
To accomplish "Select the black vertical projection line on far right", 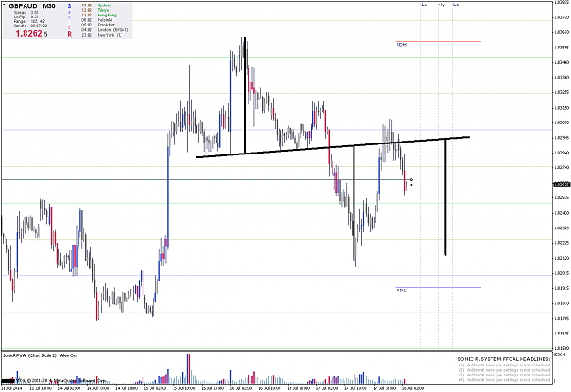I will pyautogui.click(x=445, y=196).
